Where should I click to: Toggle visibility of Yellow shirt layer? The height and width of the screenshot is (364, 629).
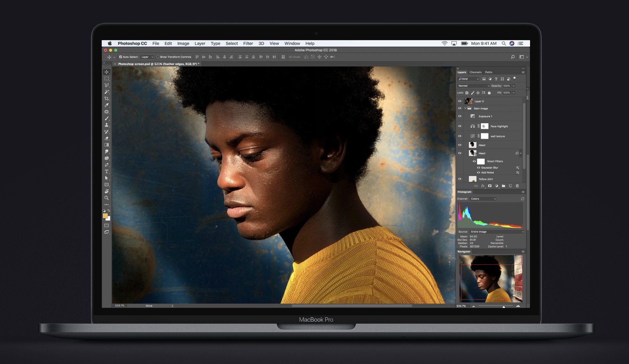click(x=460, y=179)
